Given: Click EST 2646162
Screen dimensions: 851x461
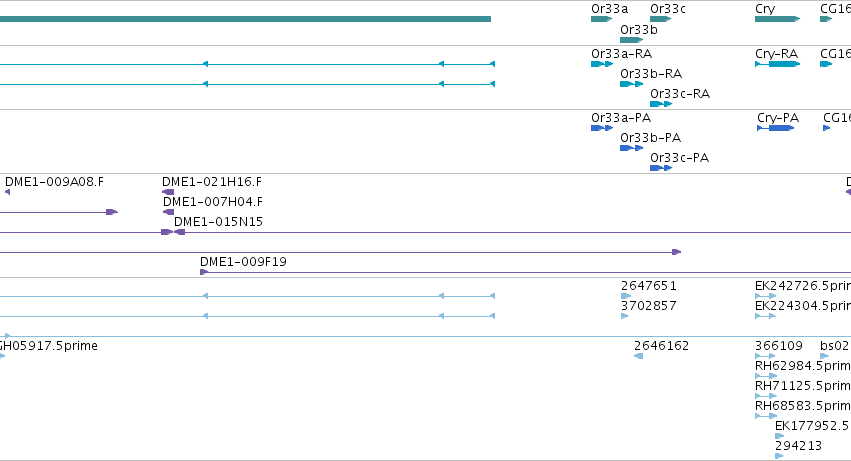Looking at the screenshot, I should click(x=638, y=356).
